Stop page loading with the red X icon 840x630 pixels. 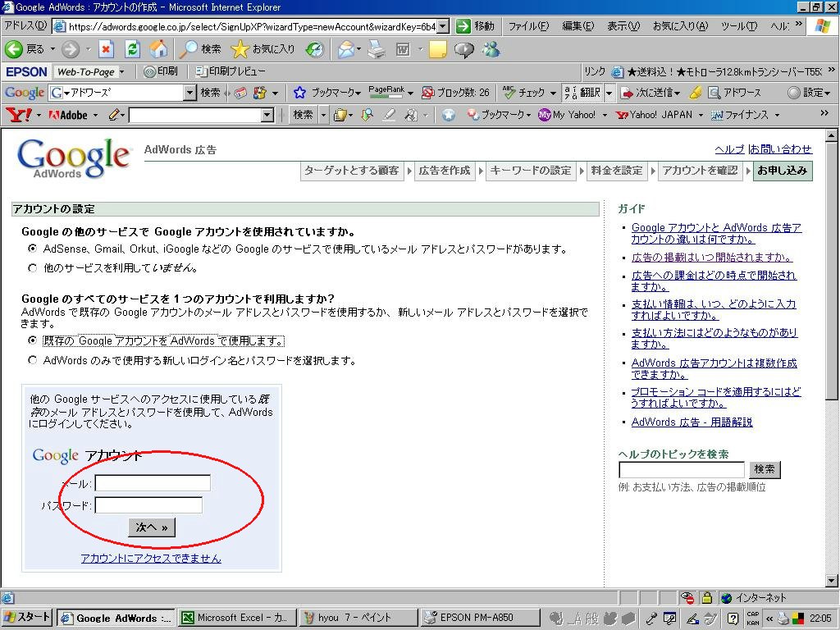point(106,50)
